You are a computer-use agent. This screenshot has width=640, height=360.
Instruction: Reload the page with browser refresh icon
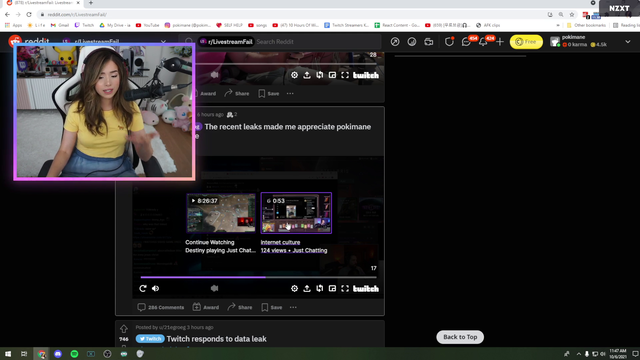coord(29,14)
